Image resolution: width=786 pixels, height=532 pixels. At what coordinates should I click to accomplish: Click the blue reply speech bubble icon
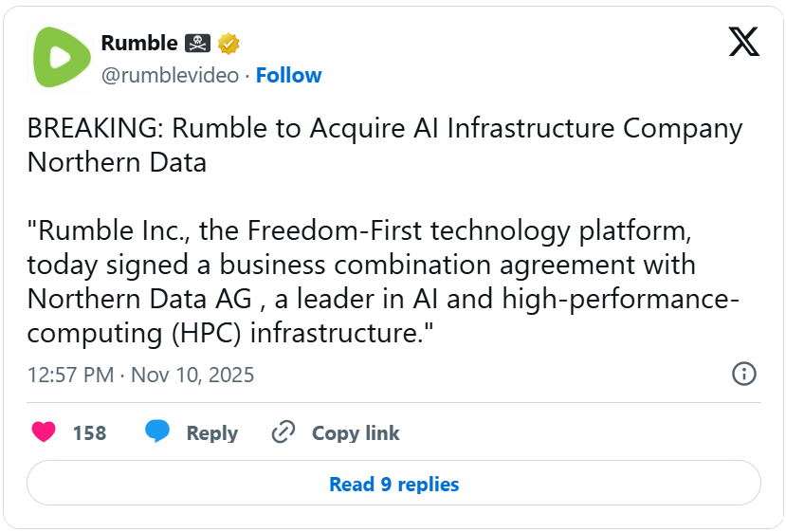click(x=157, y=432)
